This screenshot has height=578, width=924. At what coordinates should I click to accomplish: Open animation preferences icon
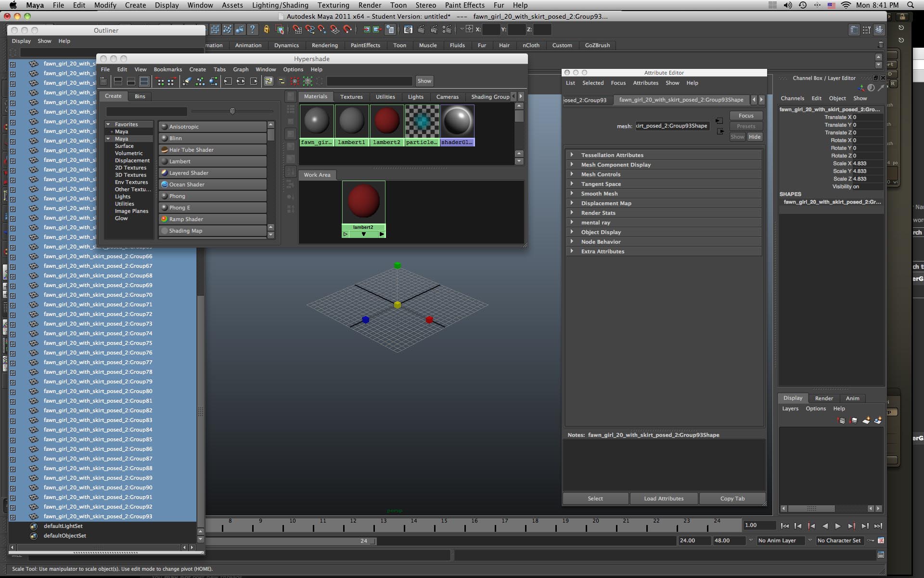click(x=881, y=540)
